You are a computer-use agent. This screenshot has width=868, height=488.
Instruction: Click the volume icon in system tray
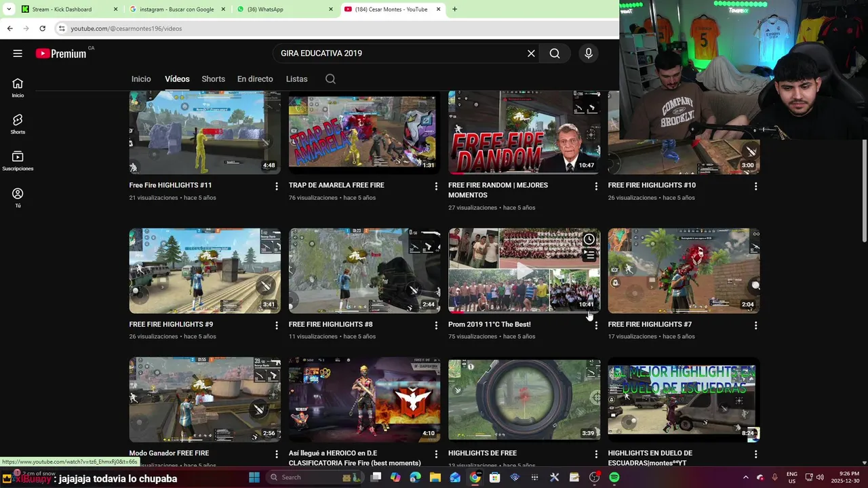[820, 477]
